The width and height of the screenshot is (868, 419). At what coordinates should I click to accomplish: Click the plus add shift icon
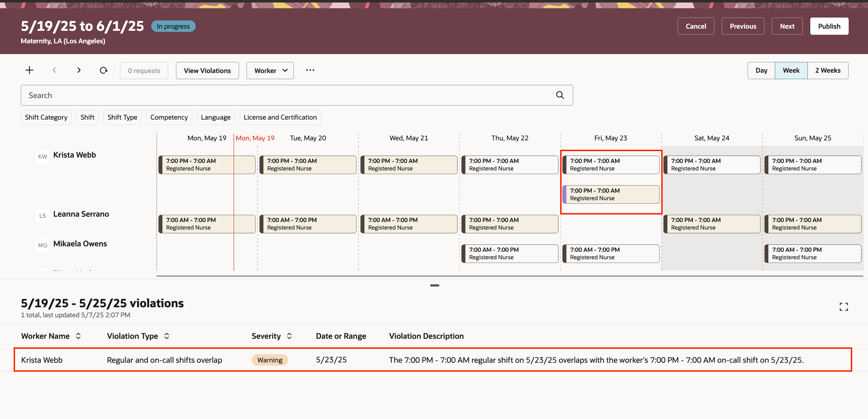click(29, 70)
